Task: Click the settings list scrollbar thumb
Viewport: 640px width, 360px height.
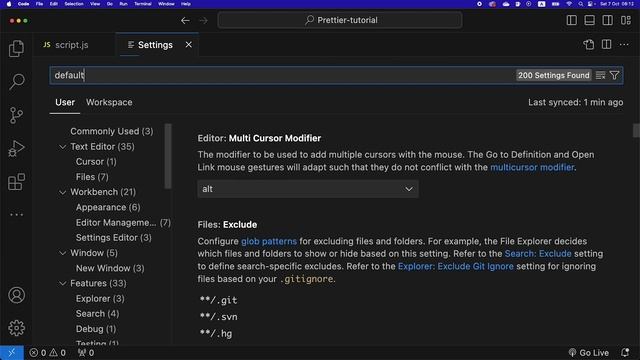Action: click(636, 131)
